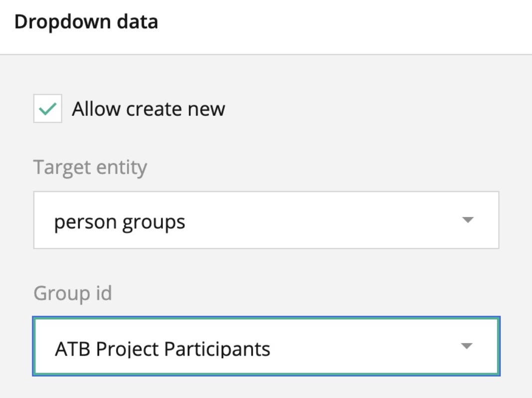Click the "Allow create new" label text

click(x=148, y=109)
